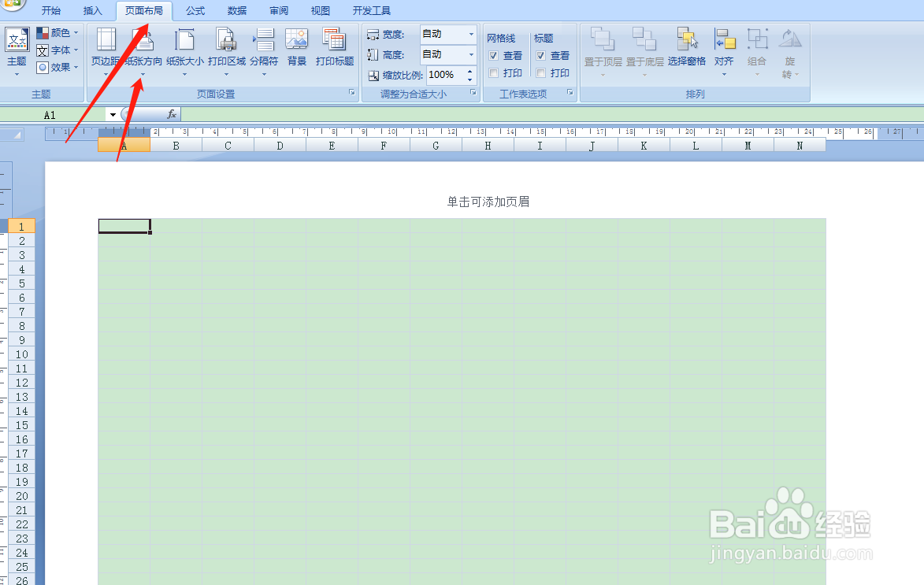Select row 18 header
This screenshot has height=585, width=924.
click(22, 468)
